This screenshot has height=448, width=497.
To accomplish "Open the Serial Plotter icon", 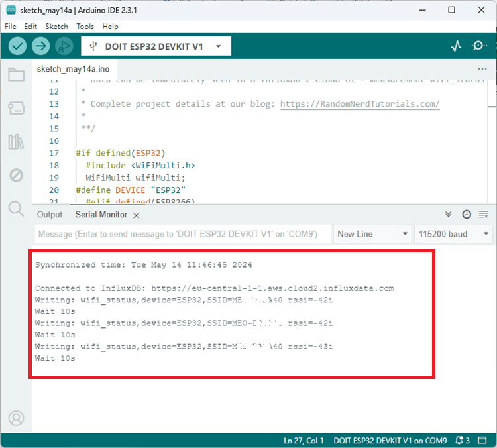I will click(456, 46).
